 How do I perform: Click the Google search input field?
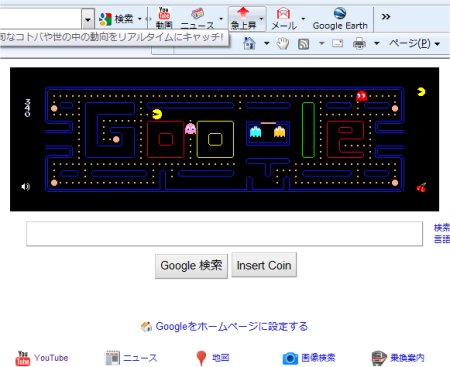pyautogui.click(x=224, y=234)
